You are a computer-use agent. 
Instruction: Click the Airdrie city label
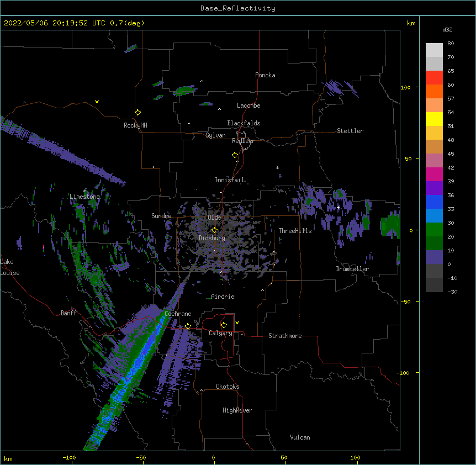click(223, 297)
